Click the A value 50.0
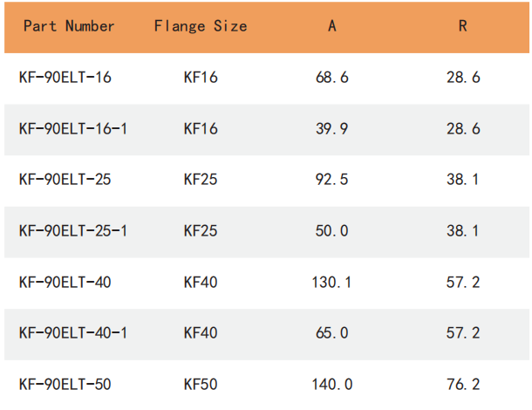532x410 pixels. pyautogui.click(x=332, y=231)
